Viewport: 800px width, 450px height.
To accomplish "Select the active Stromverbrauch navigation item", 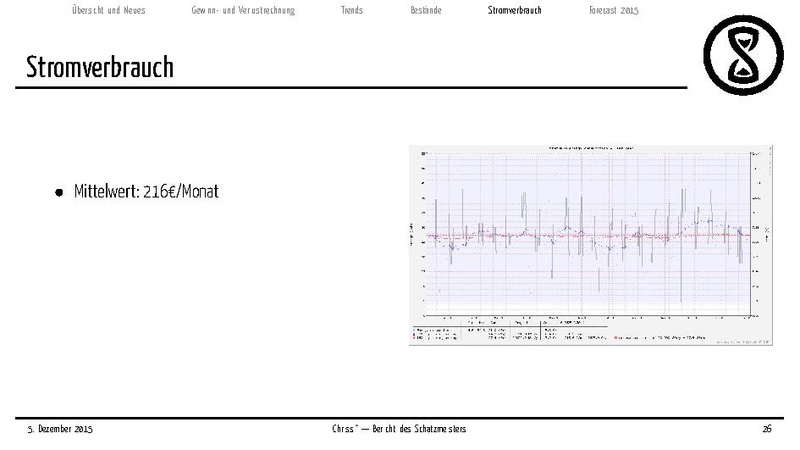I will coord(514,11).
